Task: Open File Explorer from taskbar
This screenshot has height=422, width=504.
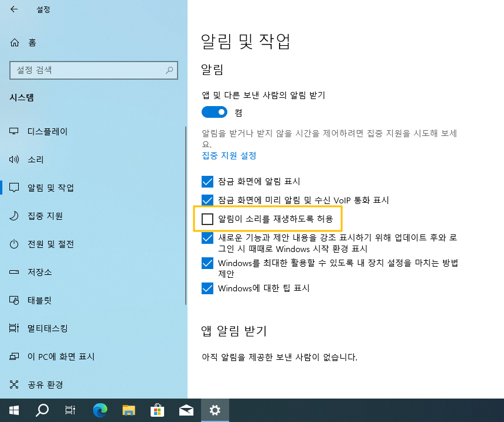Action: (128, 410)
